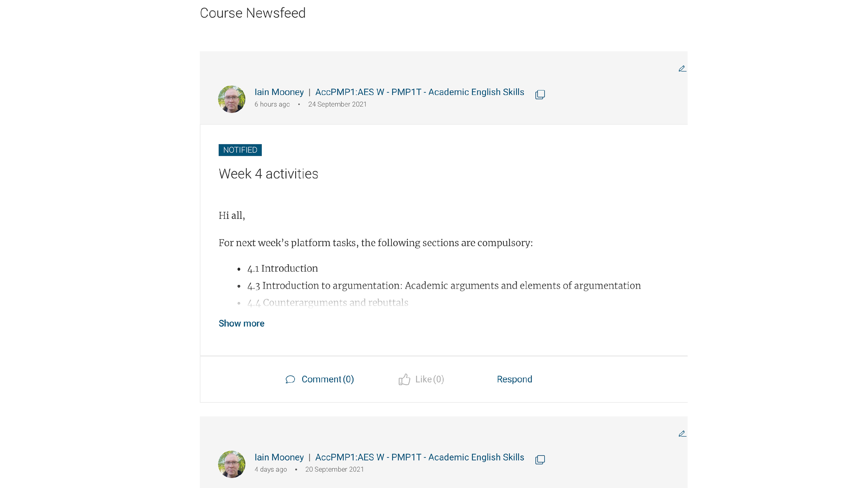This screenshot has width=868, height=488.
Task: Click the 24 September 2021 date
Action: point(337,104)
